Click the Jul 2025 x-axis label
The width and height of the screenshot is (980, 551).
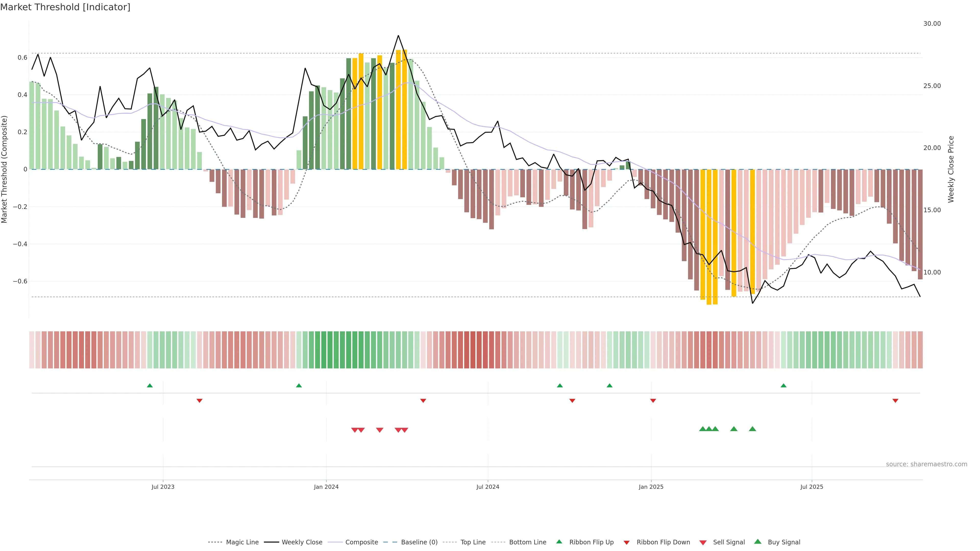(x=812, y=487)
